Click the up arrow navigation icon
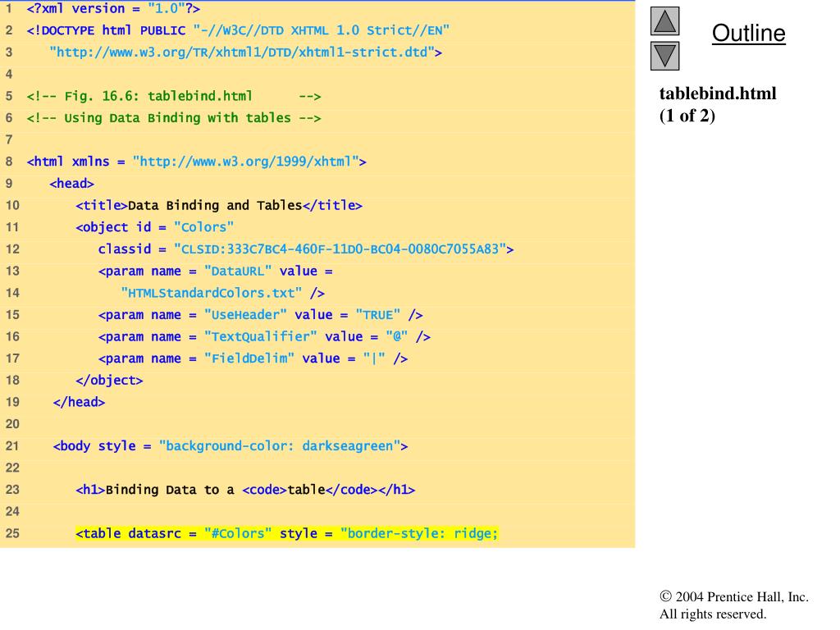840x630 pixels. click(665, 21)
